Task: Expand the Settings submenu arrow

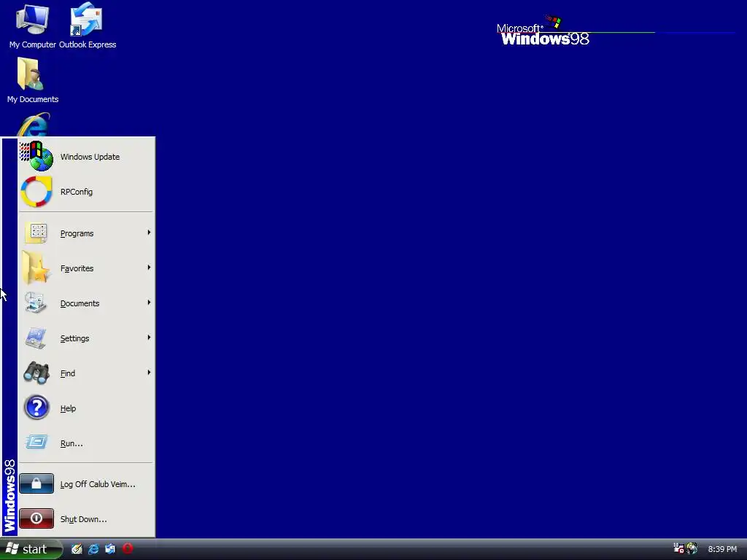Action: click(149, 338)
